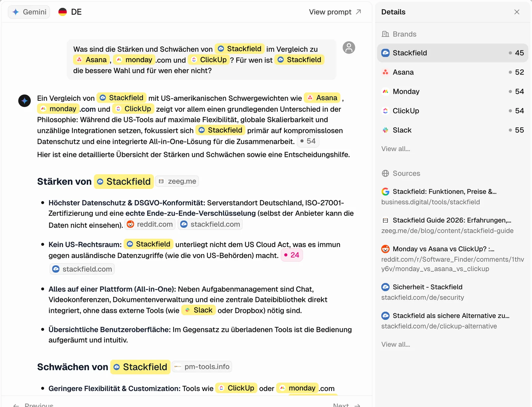Click the Asana tag in the user question
This screenshot has height=407, width=532.
tap(91, 60)
